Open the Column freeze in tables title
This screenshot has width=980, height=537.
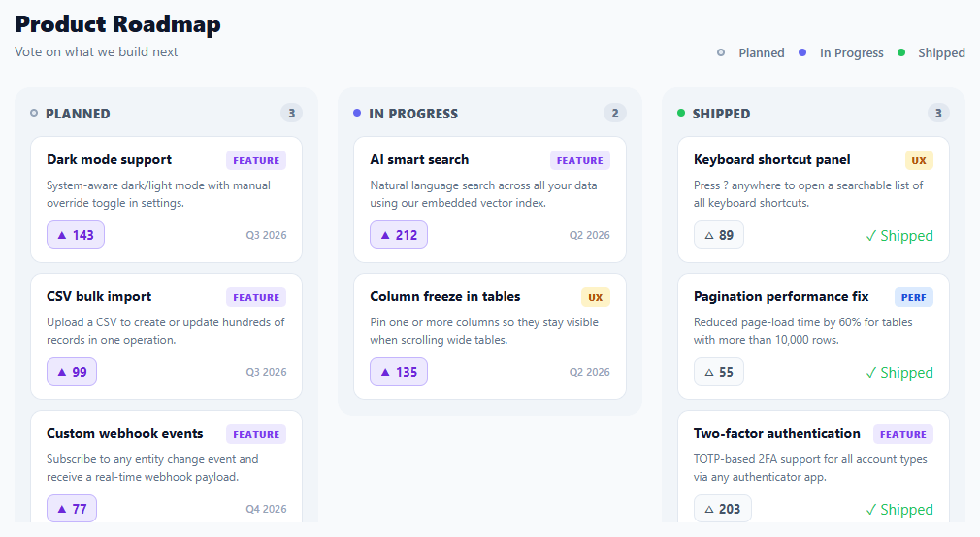[445, 297]
